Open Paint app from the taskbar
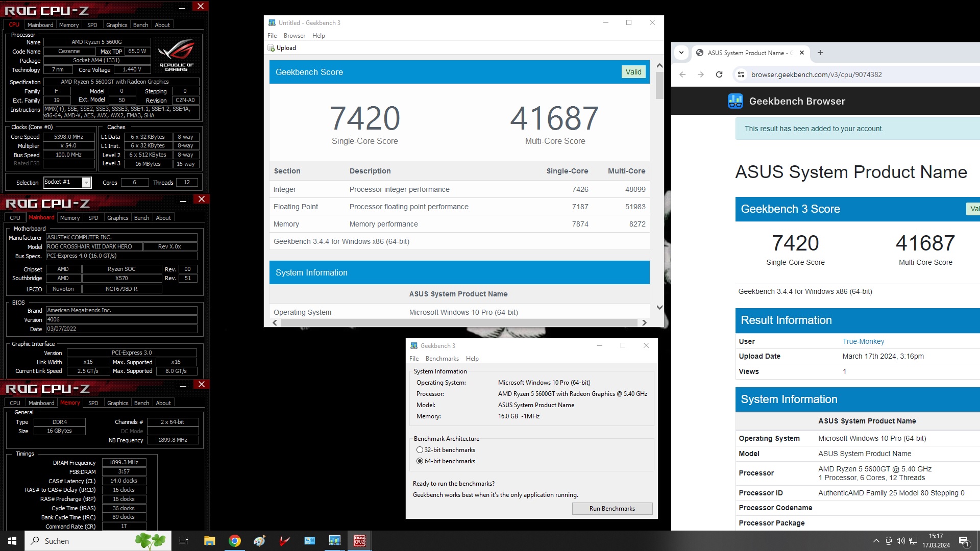The width and height of the screenshot is (980, 551). tap(259, 541)
